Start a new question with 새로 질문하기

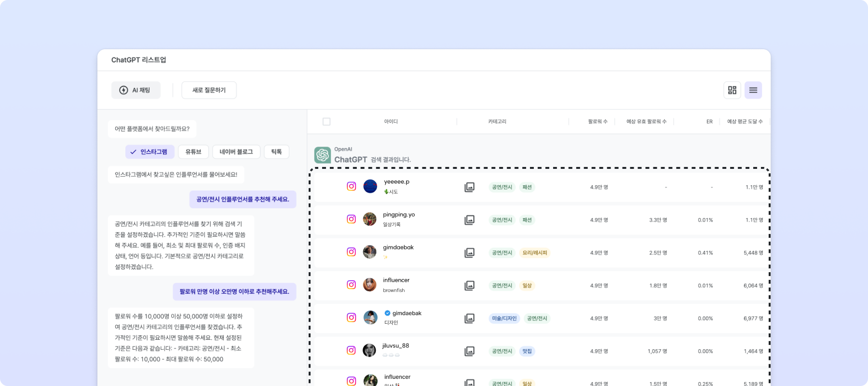[209, 90]
